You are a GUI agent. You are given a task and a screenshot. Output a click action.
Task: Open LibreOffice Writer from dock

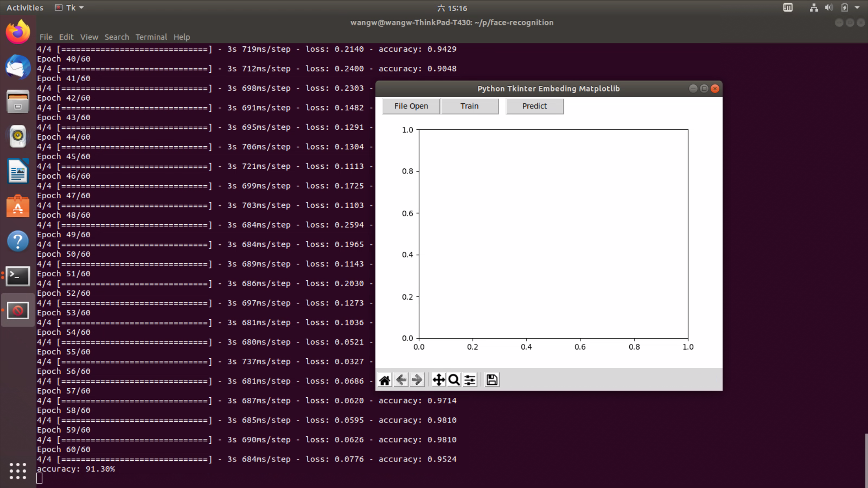pyautogui.click(x=18, y=171)
